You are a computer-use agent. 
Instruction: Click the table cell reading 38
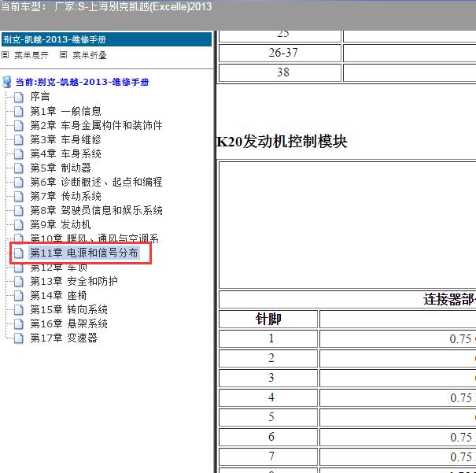pyautogui.click(x=280, y=72)
